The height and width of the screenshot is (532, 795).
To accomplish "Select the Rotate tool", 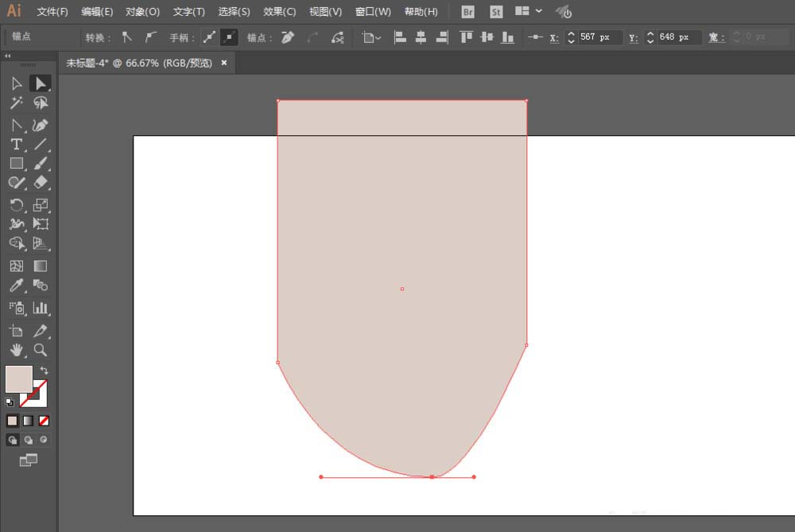I will (16, 205).
